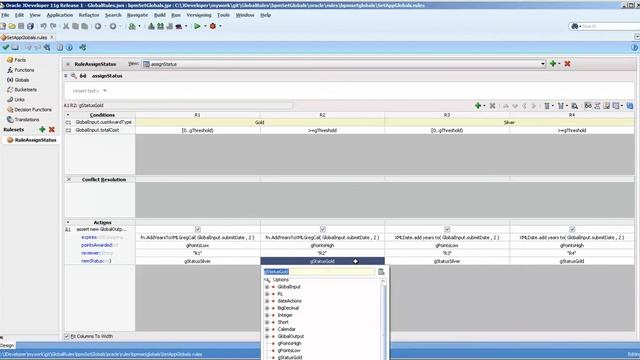Click the find magnifier in decision table toolbar
Image resolution: width=640 pixels, height=360 pixels.
pos(575,106)
